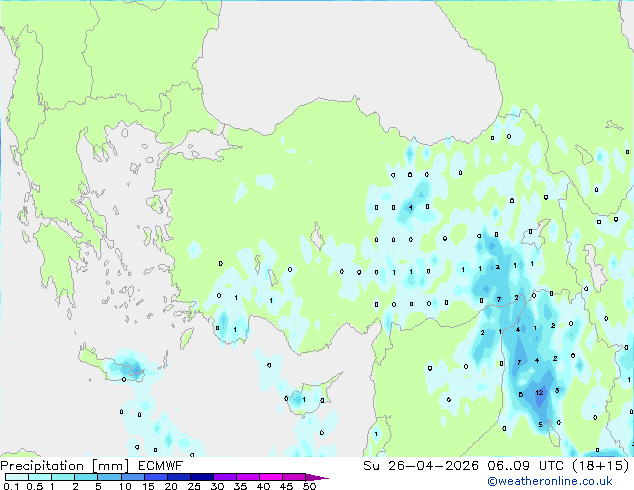
Task: Click the '40' legend tick label
Action: tap(263, 486)
